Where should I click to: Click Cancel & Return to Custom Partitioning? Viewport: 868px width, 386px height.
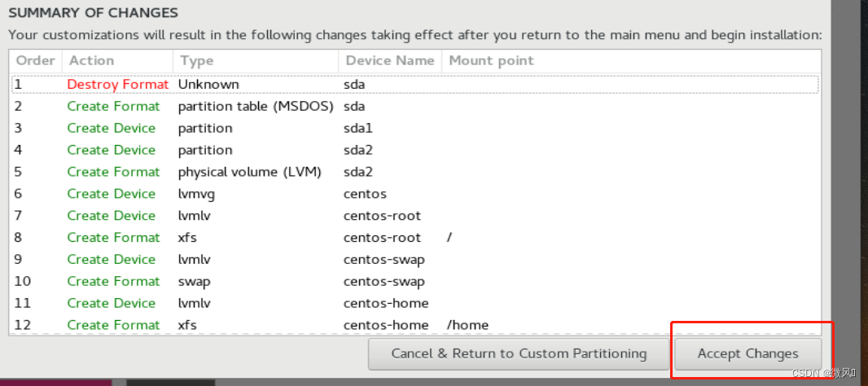[519, 353]
